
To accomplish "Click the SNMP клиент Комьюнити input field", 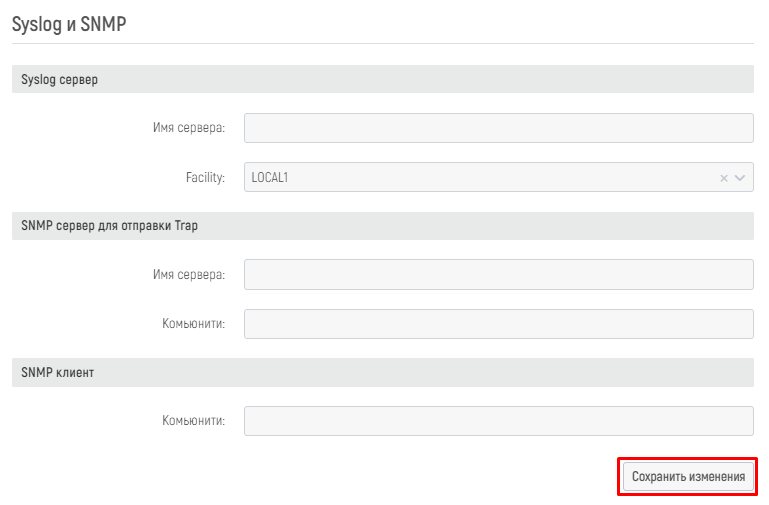I will click(498, 421).
